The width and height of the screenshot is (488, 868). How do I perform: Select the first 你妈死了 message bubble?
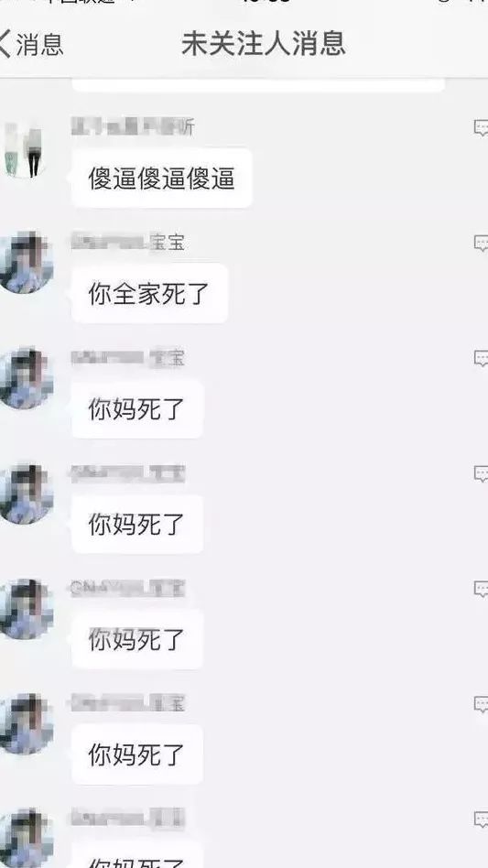(137, 408)
